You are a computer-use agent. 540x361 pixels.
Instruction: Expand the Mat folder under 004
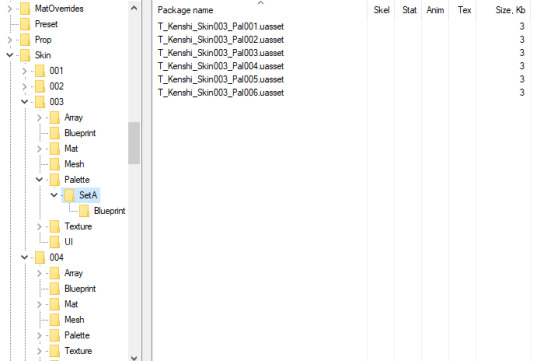pyautogui.click(x=39, y=305)
